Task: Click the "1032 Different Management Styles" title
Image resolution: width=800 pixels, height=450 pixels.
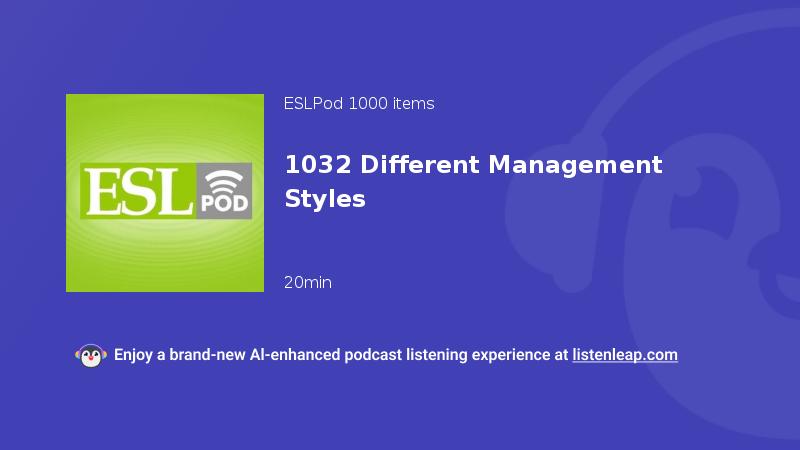Action: [473, 181]
